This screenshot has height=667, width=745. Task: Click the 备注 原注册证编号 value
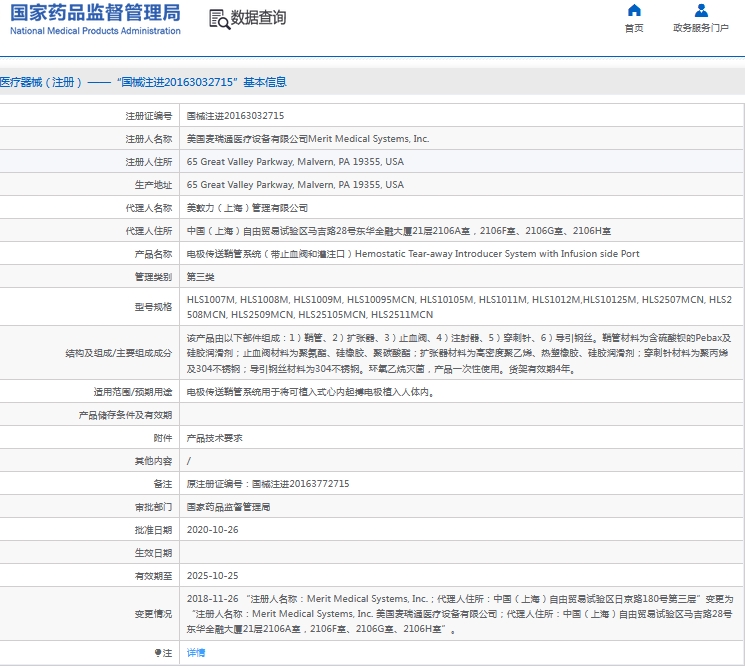pyautogui.click(x=268, y=484)
